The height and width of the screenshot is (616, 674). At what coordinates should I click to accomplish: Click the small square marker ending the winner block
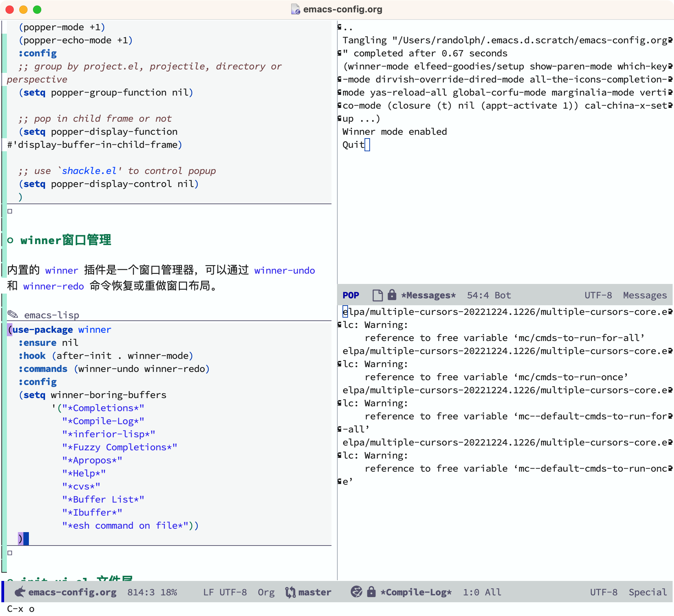[x=10, y=553]
